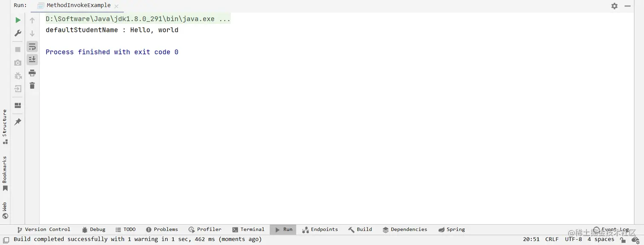Open the Build tool window

tap(360, 230)
